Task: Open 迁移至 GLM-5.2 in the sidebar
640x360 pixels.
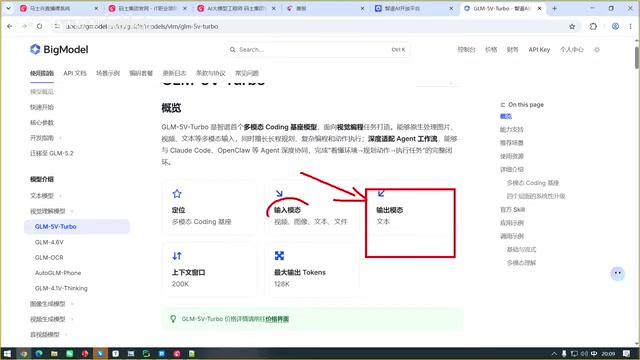Action: pyautogui.click(x=51, y=153)
